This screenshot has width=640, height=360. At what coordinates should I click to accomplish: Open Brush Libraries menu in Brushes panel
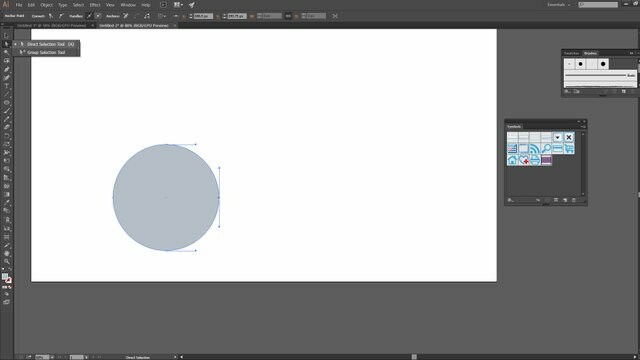pos(567,91)
